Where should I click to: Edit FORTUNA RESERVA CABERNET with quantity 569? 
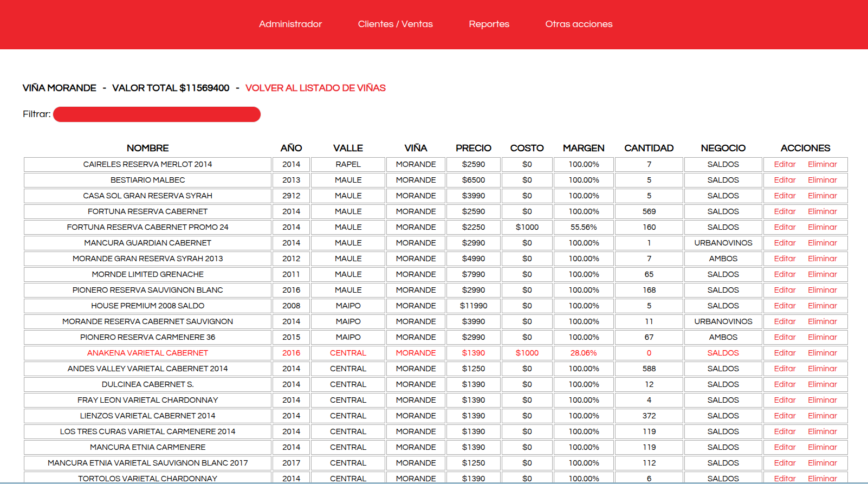coord(785,211)
